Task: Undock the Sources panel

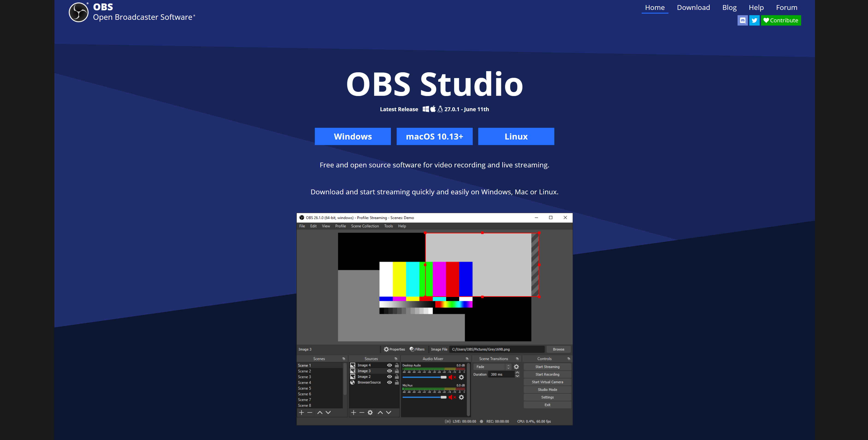Action: [396, 359]
